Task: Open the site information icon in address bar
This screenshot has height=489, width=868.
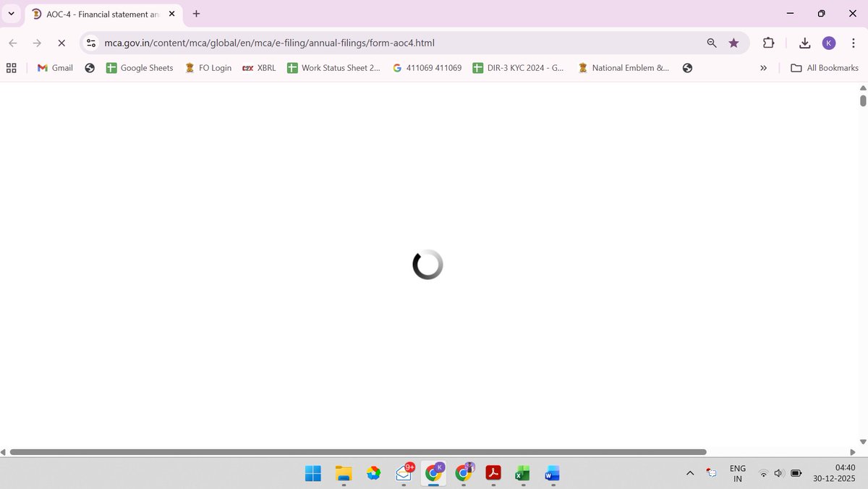Action: (91, 43)
